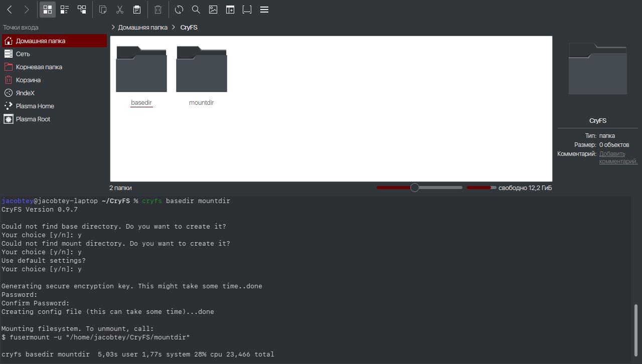Expand chevron before Домашняя папка breadcrumb

pos(113,27)
